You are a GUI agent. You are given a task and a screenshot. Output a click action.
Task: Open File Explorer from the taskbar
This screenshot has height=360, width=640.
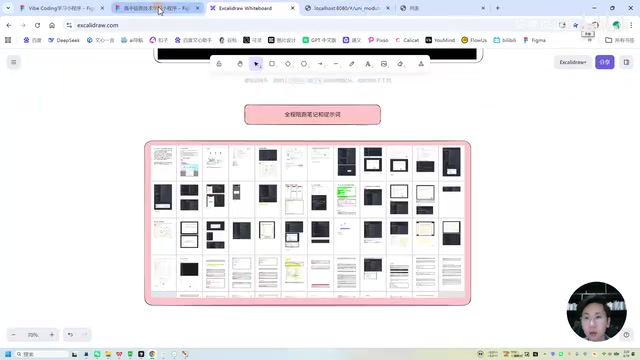[x=108, y=354]
